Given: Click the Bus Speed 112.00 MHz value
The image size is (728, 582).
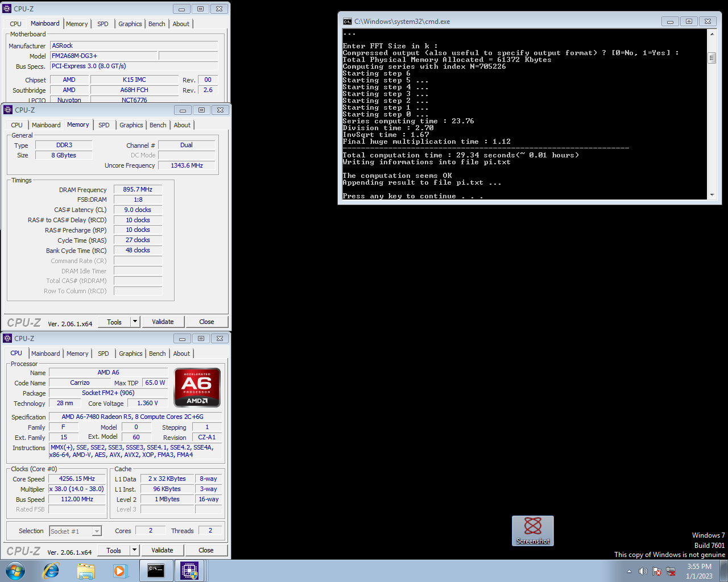Looking at the screenshot, I should (x=77, y=499).
